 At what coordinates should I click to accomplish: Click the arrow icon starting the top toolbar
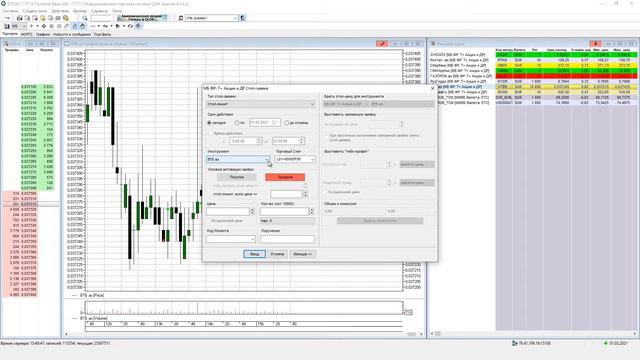pyautogui.click(x=7, y=18)
